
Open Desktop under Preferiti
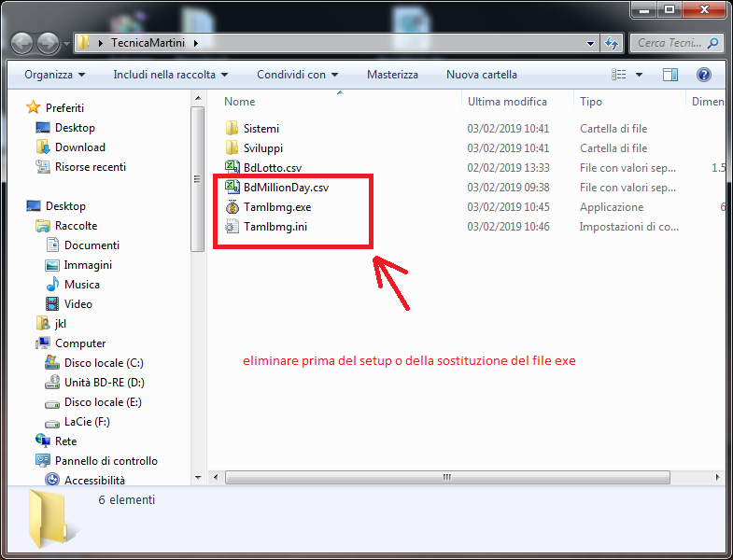point(65,128)
